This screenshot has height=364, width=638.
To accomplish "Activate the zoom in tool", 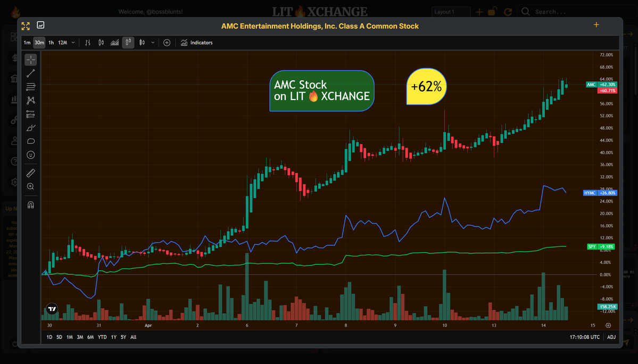I will click(30, 186).
